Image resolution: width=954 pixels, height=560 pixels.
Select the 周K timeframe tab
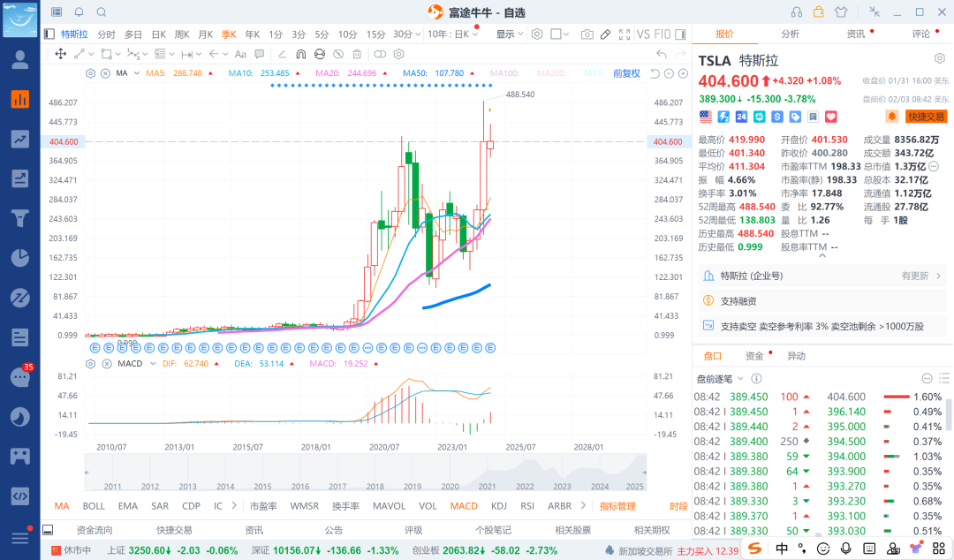[x=182, y=34]
